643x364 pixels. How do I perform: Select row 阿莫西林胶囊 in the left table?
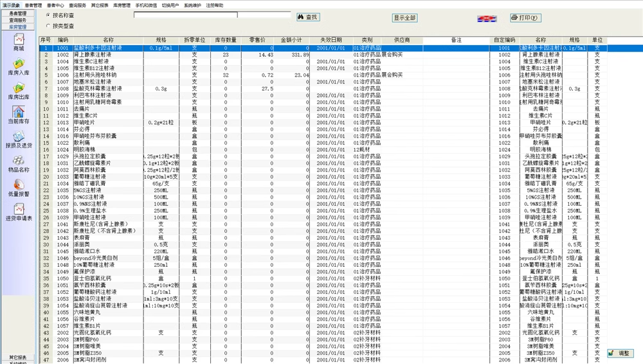click(264, 170)
